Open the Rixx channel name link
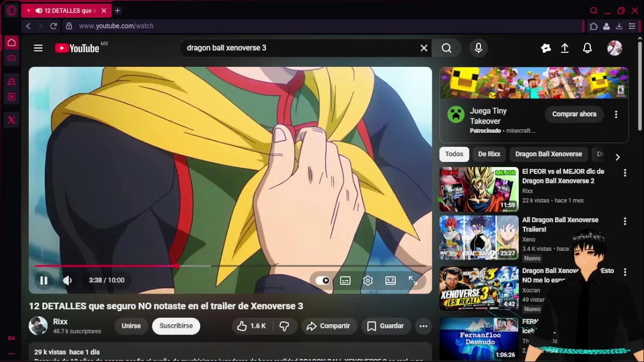The height and width of the screenshot is (362, 644). click(60, 322)
